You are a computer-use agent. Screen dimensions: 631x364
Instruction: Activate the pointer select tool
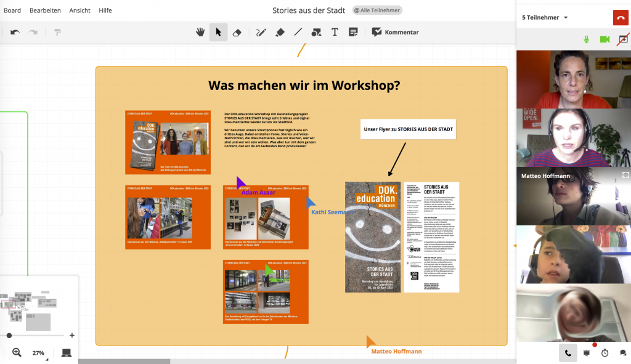(219, 32)
